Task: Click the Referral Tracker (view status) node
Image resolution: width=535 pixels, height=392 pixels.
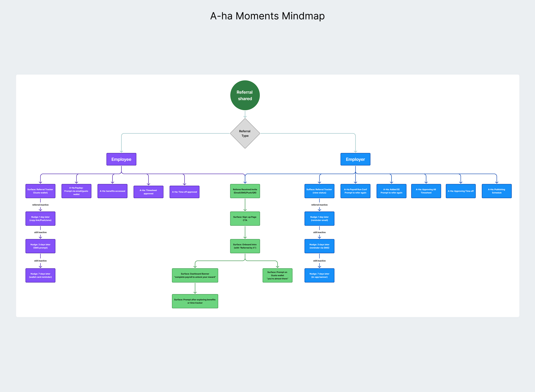Action: point(319,191)
